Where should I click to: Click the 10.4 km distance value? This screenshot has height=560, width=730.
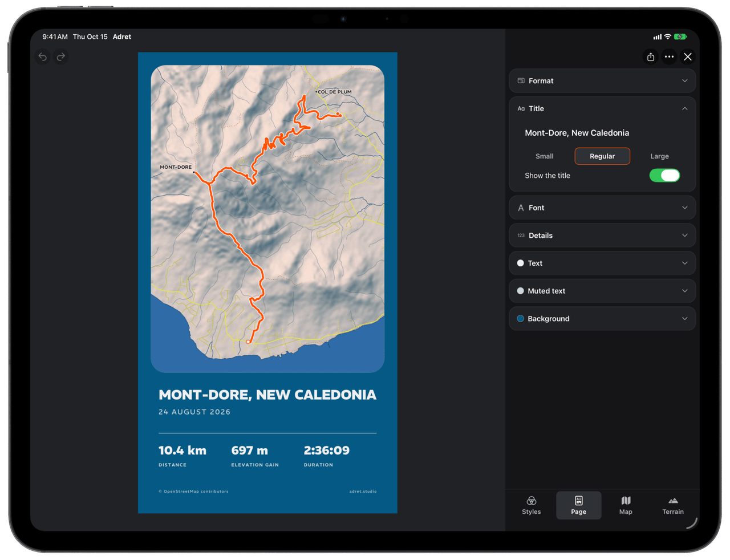(182, 451)
